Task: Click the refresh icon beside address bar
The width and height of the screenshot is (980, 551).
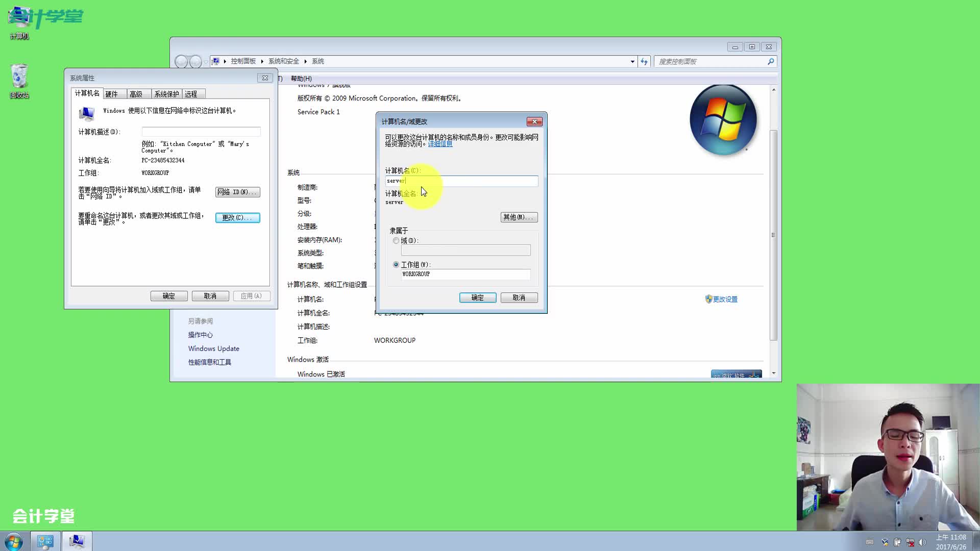Action: tap(644, 61)
